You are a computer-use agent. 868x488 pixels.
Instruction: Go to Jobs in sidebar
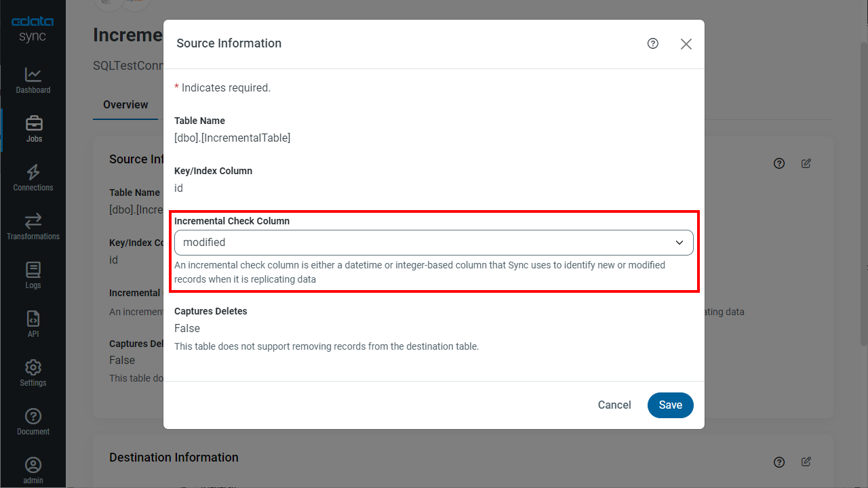coord(33,129)
